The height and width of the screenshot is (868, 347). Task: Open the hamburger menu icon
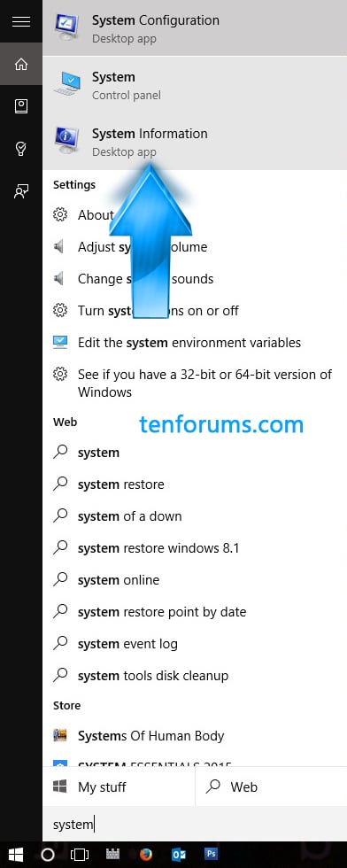21,21
